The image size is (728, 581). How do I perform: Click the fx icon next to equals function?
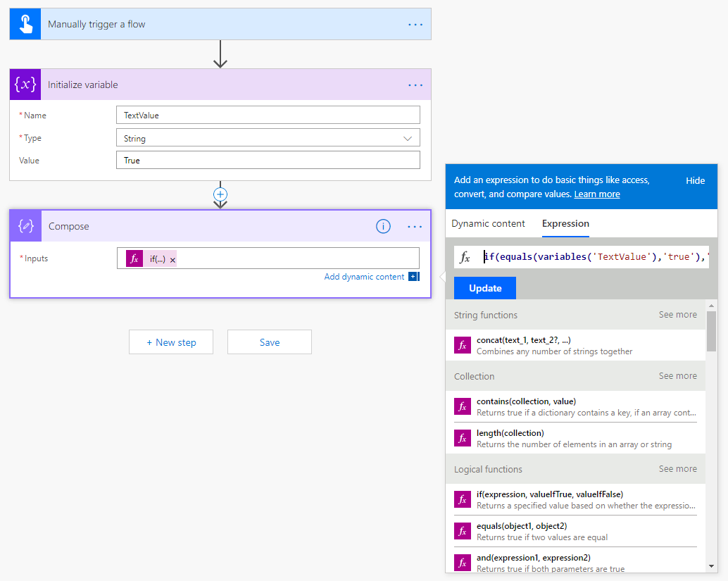tap(463, 531)
